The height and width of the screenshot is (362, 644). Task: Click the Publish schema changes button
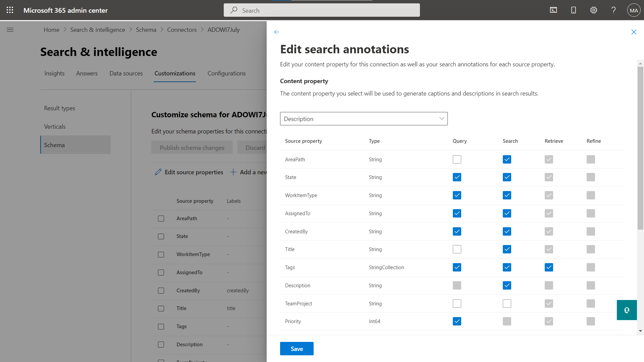click(192, 147)
